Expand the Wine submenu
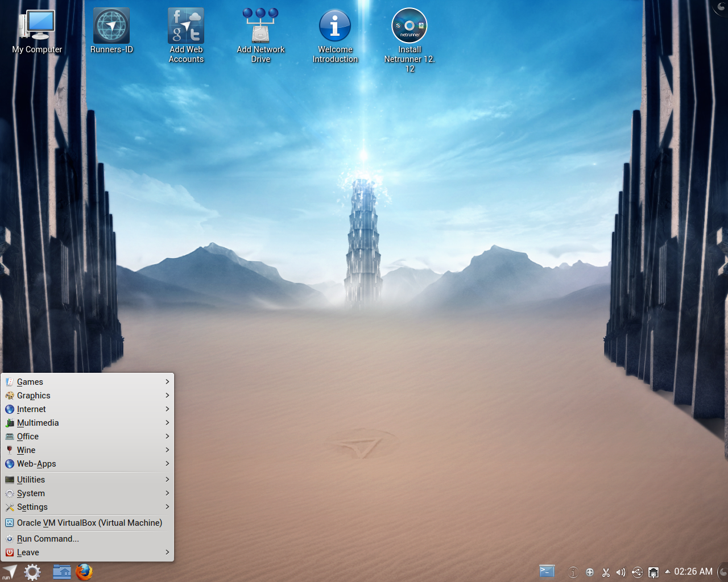The width and height of the screenshot is (728, 582). 88,450
